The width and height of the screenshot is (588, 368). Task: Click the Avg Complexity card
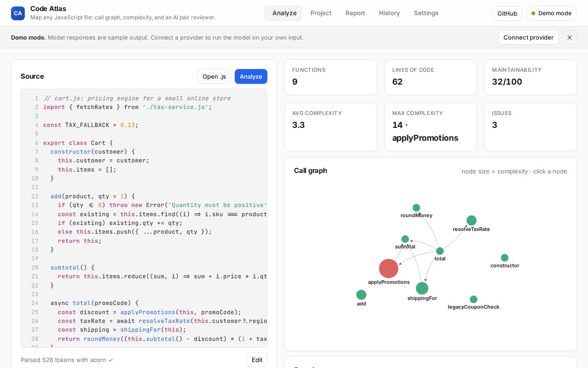point(331,127)
